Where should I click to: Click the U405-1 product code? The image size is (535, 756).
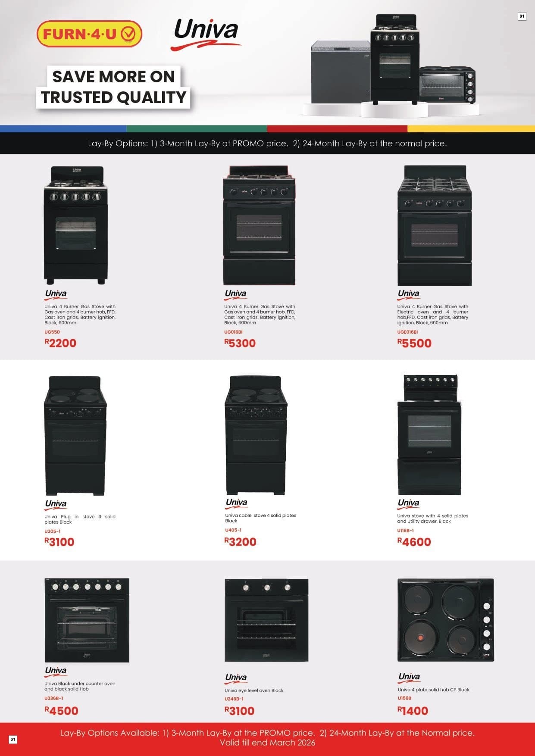pyautogui.click(x=233, y=530)
